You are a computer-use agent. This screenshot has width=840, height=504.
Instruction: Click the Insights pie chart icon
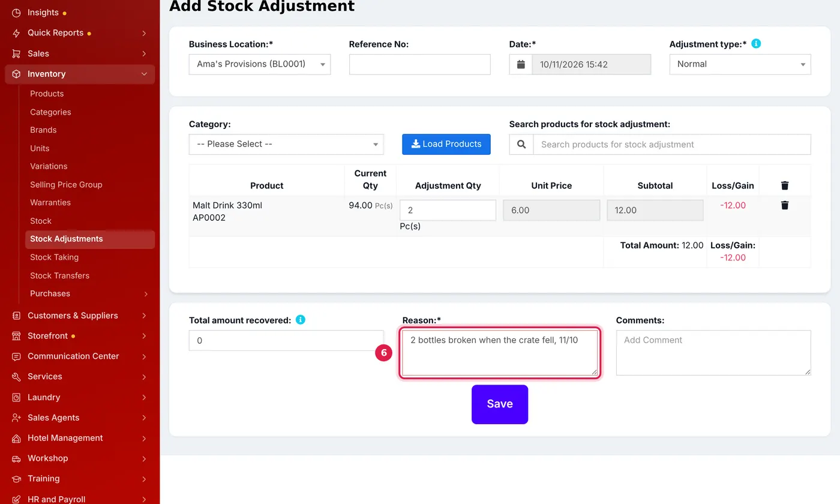pos(16,13)
